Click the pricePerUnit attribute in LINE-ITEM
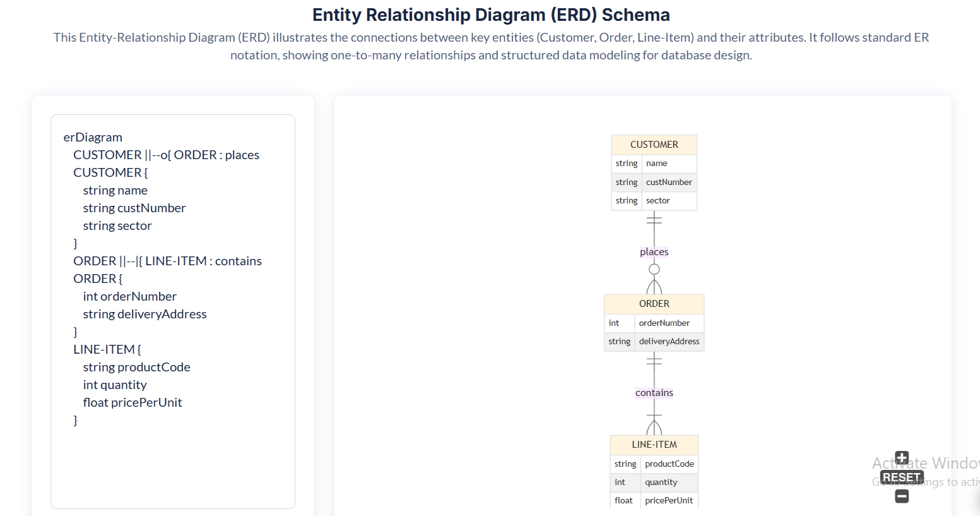This screenshot has height=516, width=980. pos(668,500)
